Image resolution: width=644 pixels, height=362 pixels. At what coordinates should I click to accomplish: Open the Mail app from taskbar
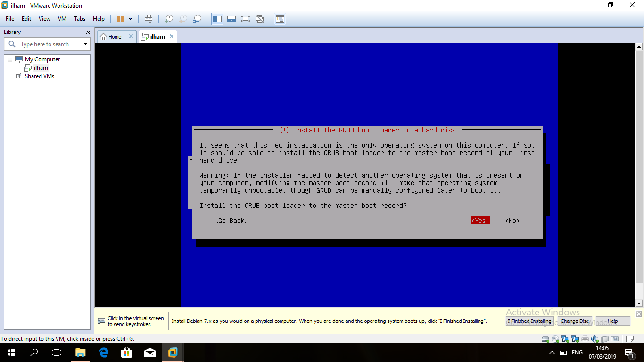150,353
